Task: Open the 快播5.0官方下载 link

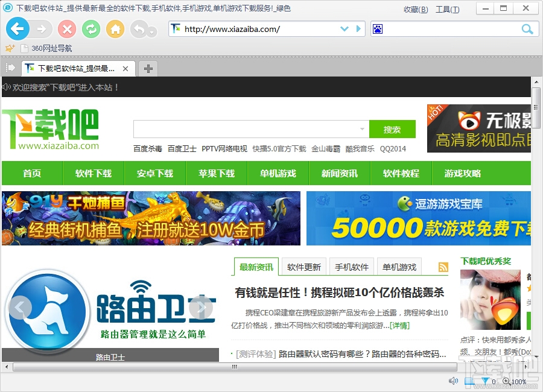Action: coord(279,149)
